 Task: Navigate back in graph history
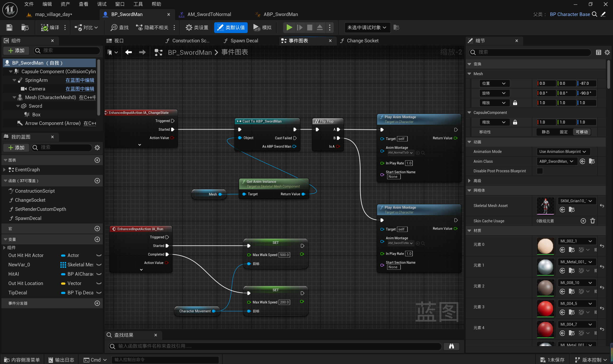[x=128, y=52]
